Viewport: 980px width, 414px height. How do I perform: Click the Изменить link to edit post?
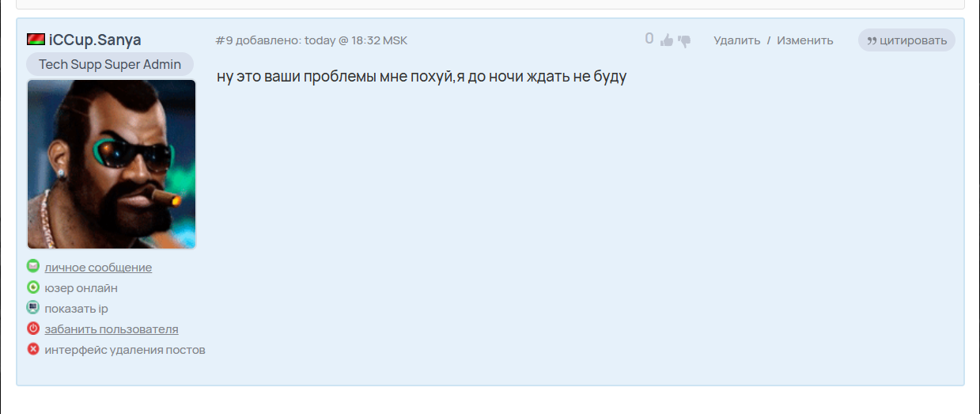pyautogui.click(x=804, y=40)
